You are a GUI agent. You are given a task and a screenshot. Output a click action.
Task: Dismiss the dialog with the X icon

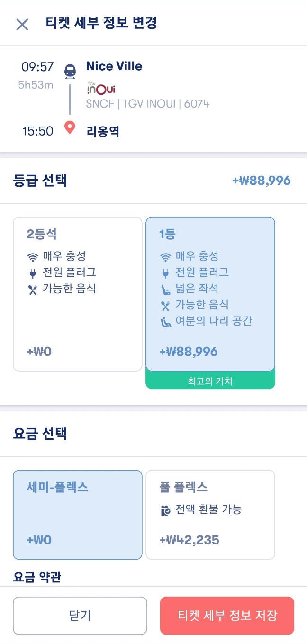click(x=22, y=25)
